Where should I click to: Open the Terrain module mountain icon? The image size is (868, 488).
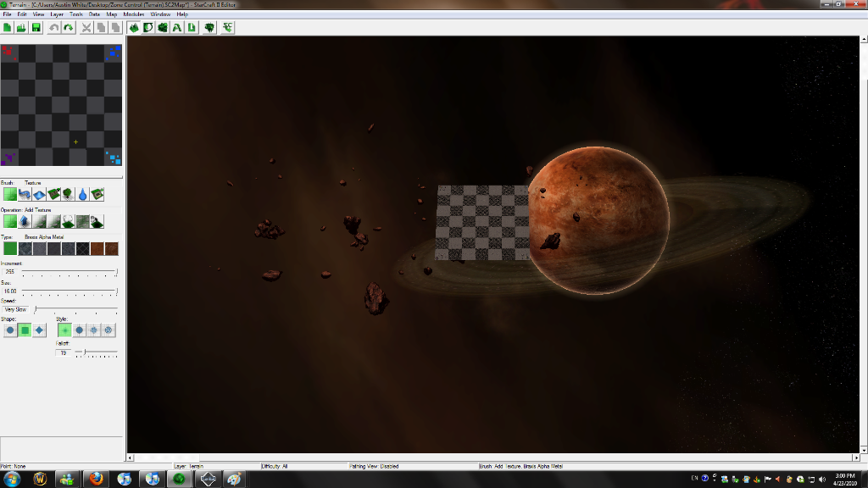click(x=134, y=28)
